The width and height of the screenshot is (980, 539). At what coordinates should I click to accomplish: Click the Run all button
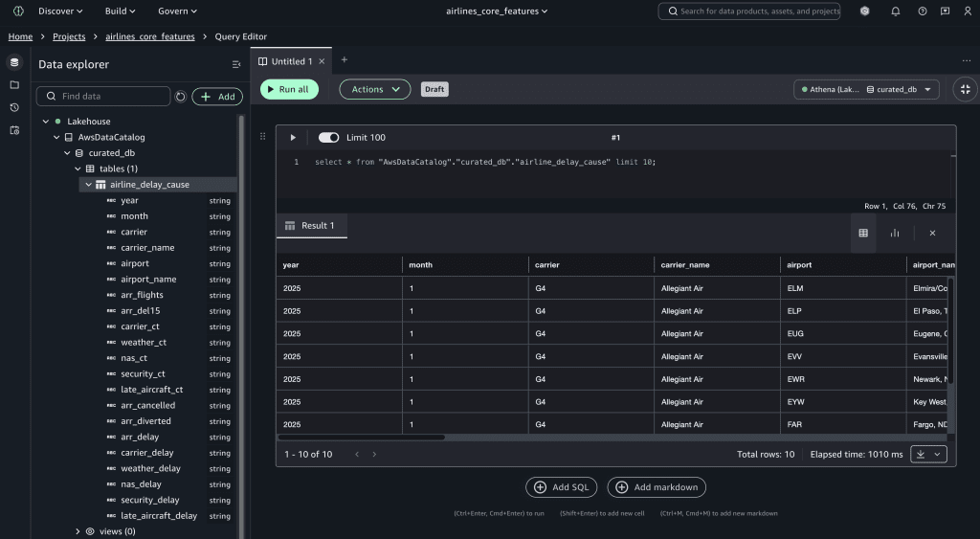point(289,89)
